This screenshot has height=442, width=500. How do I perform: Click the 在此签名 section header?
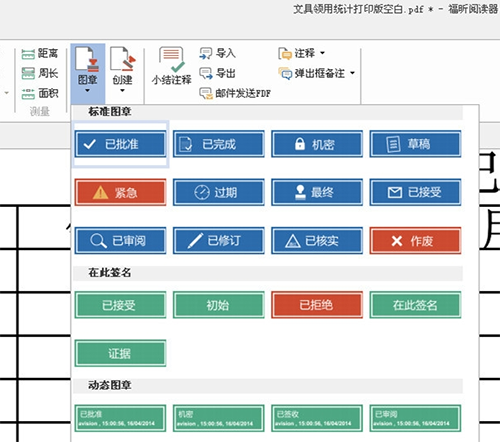click(x=268, y=273)
